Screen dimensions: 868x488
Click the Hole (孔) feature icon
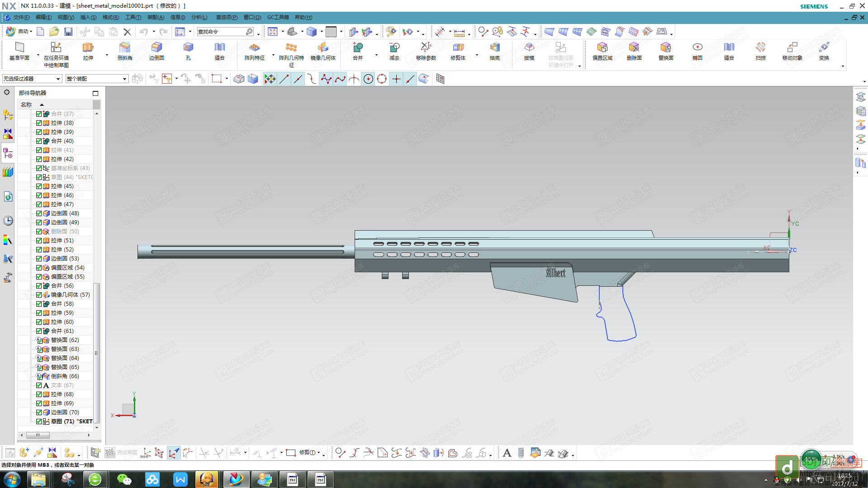(x=188, y=47)
